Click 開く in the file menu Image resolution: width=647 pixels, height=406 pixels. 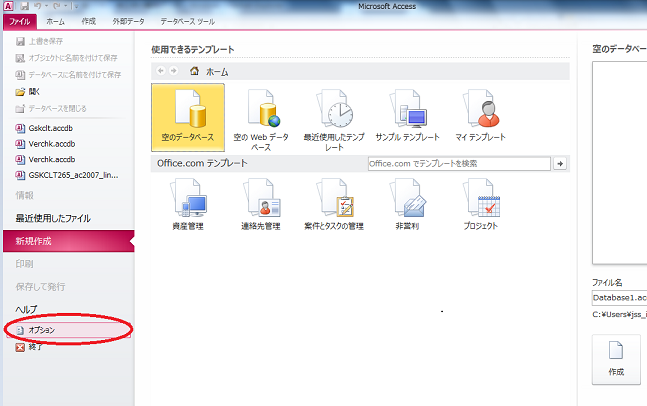(x=28, y=92)
